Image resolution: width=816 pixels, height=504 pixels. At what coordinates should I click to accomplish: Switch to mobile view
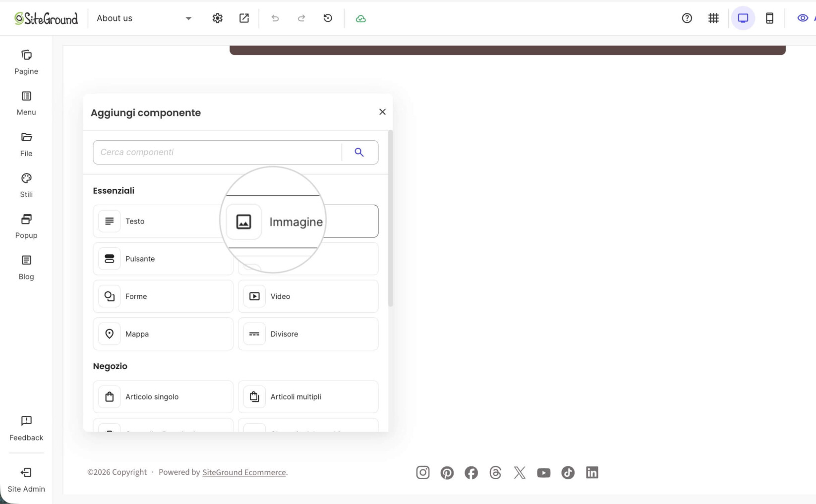click(769, 18)
